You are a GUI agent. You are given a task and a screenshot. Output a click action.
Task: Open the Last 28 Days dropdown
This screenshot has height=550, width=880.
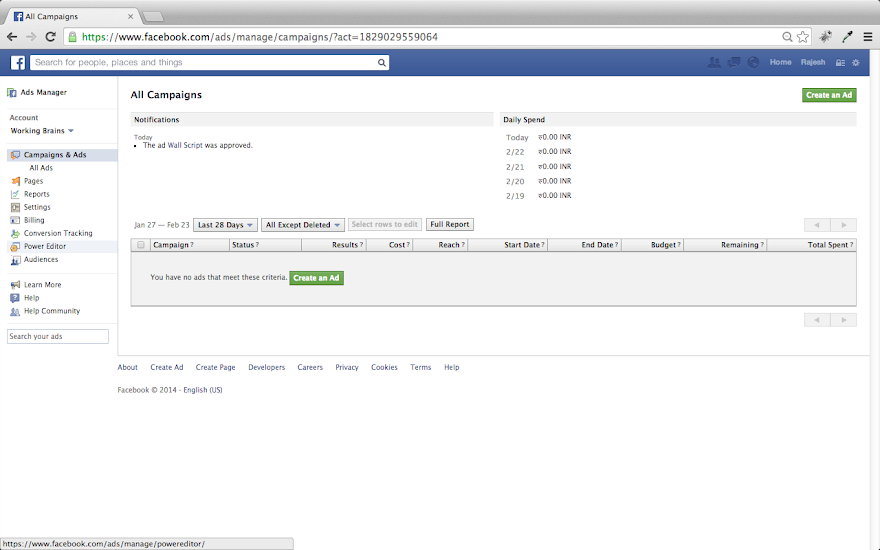226,225
